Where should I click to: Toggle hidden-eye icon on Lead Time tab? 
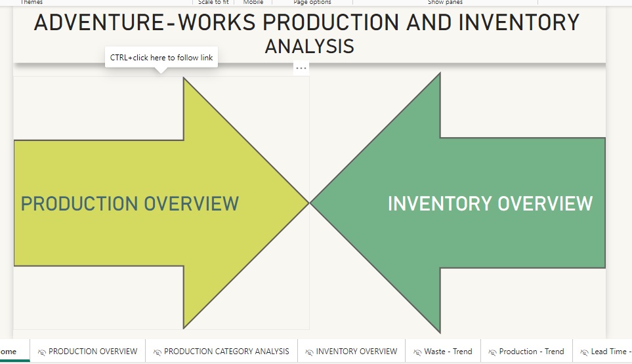[585, 352]
